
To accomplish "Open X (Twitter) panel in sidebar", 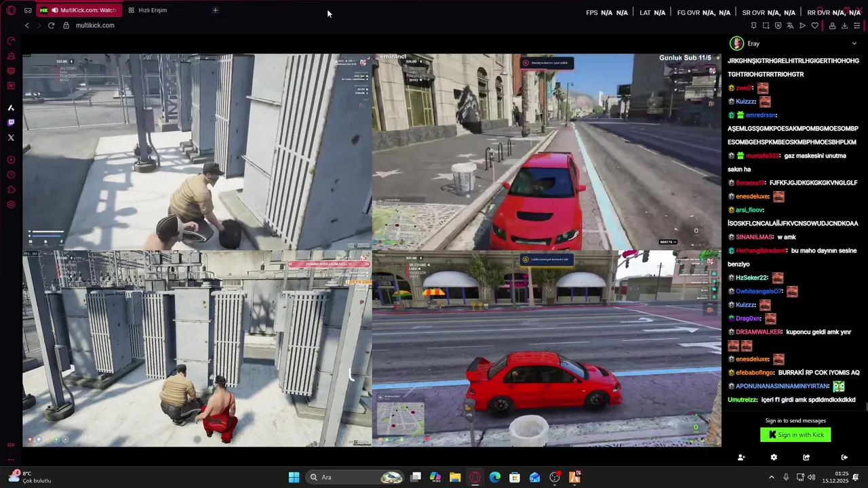I will (11, 138).
